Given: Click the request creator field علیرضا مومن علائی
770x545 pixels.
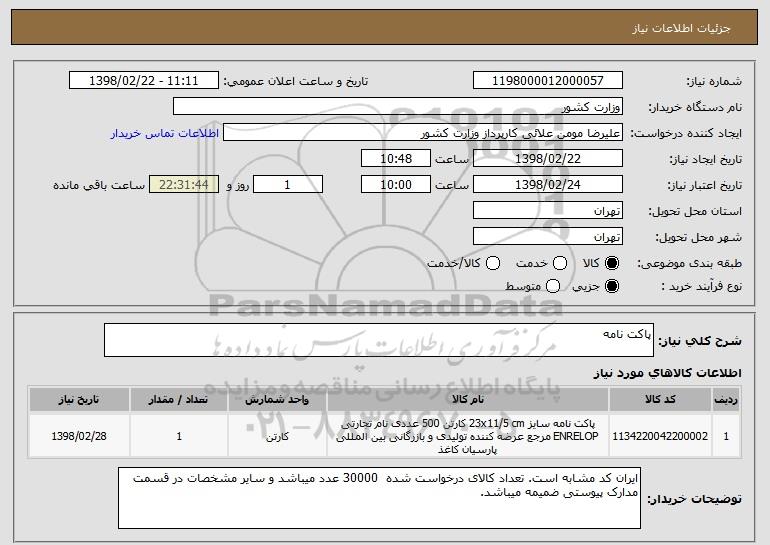Looking at the screenshot, I should 423,133.
